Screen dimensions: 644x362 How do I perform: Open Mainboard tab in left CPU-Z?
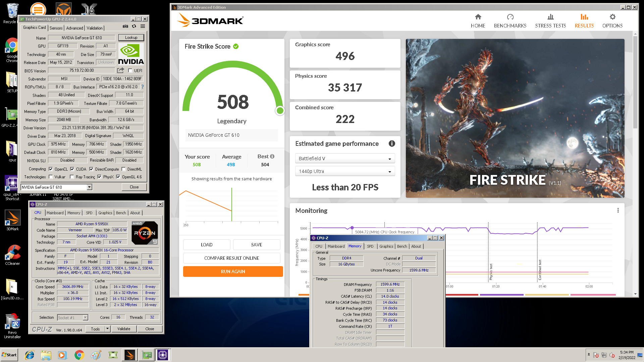pyautogui.click(x=55, y=213)
